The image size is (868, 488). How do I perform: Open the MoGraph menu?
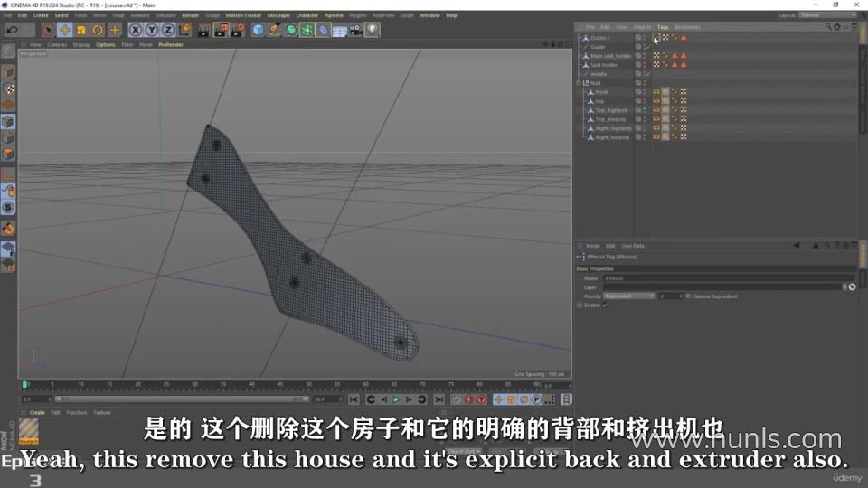[278, 15]
